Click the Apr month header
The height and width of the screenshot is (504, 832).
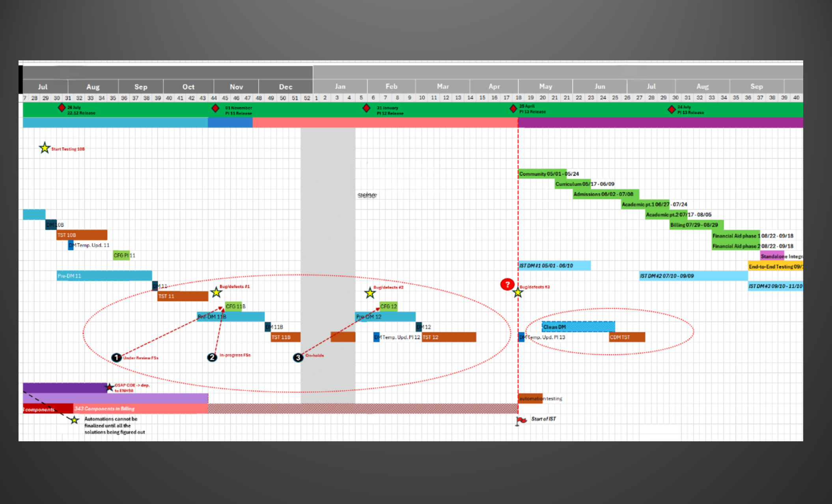pos(494,86)
